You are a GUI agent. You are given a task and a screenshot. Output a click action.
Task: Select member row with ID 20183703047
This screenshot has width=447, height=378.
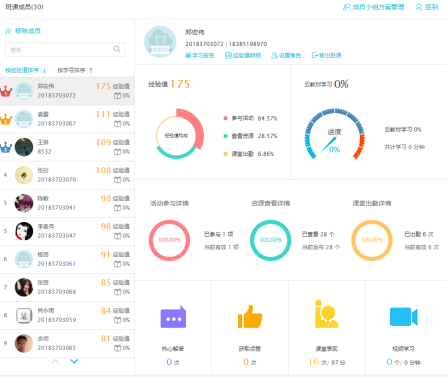pos(67,231)
